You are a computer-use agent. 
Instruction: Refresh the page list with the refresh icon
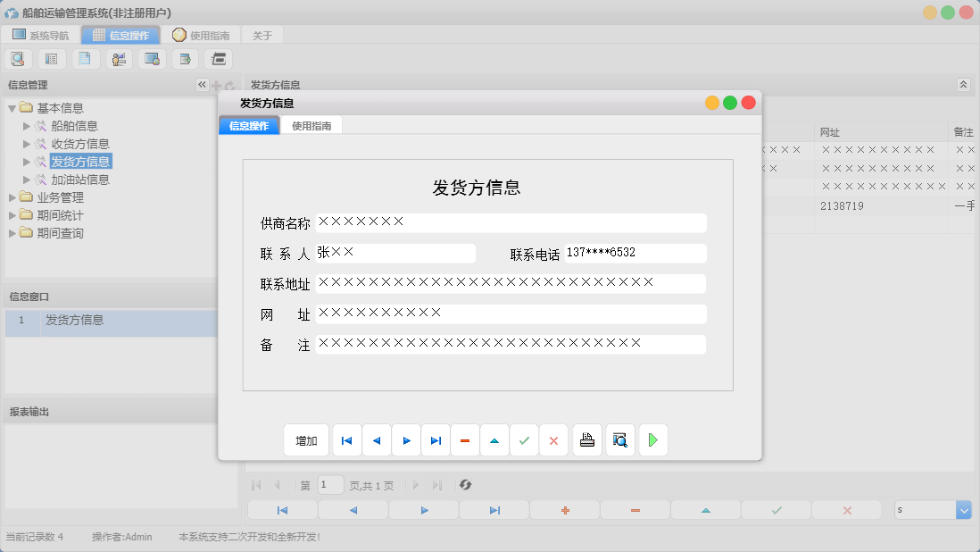pos(464,485)
